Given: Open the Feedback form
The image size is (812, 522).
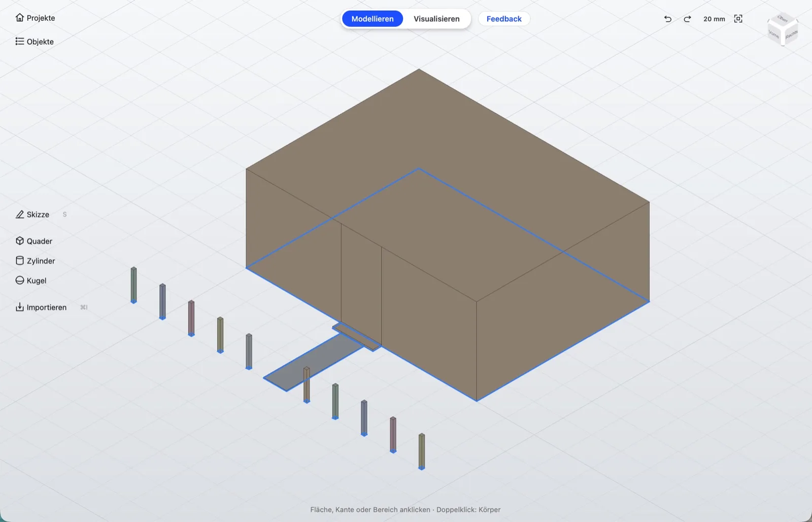Looking at the screenshot, I should click(x=504, y=19).
